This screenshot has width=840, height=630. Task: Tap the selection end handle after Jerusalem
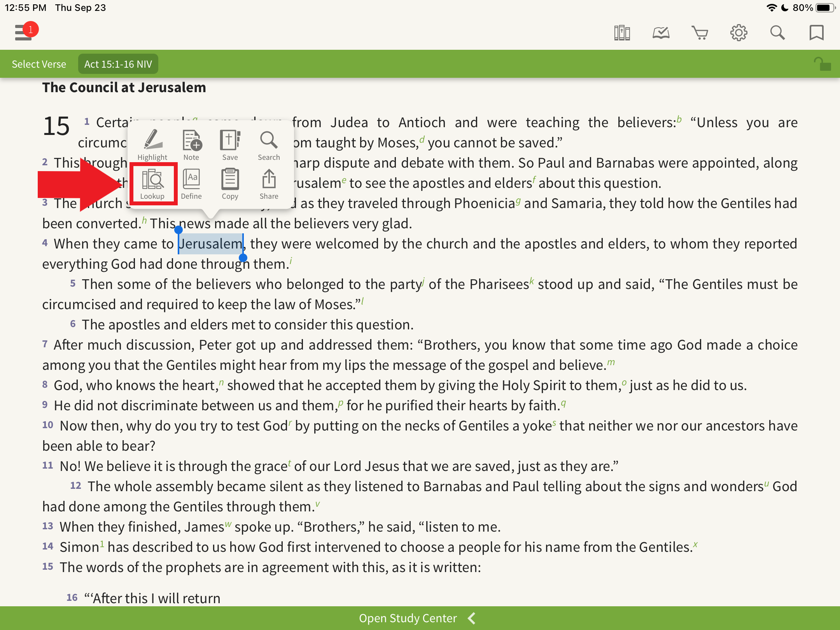pyautogui.click(x=243, y=258)
